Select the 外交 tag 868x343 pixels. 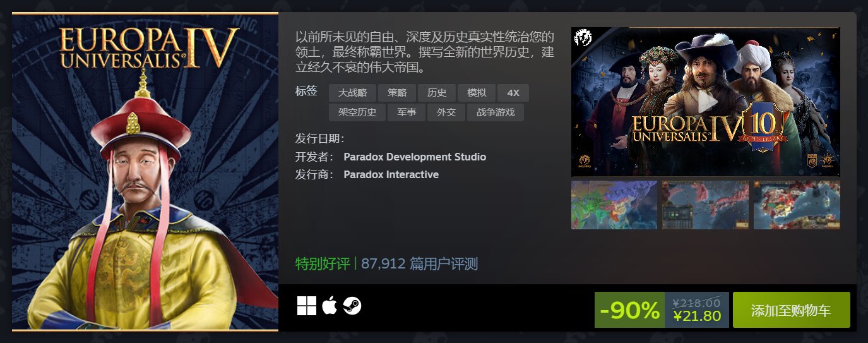click(446, 112)
